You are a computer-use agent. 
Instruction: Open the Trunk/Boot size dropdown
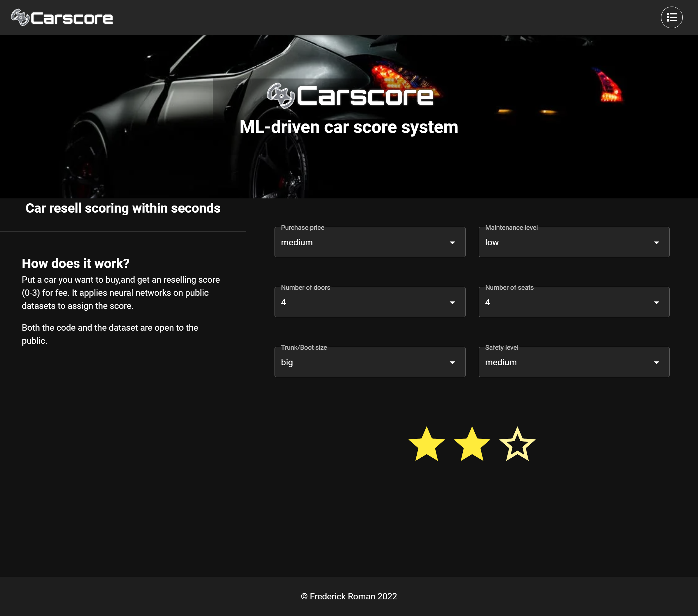(370, 362)
